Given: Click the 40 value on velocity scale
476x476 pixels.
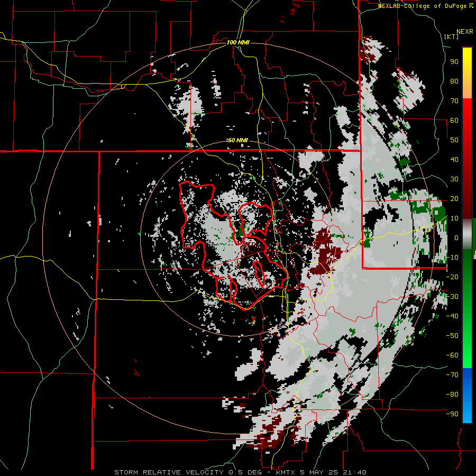Looking at the screenshot, I should tap(454, 160).
